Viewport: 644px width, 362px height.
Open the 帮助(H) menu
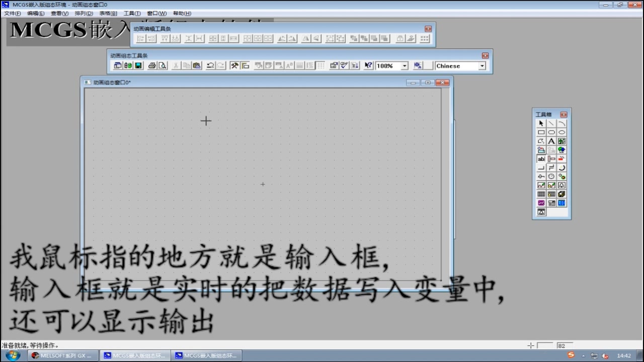point(182,13)
